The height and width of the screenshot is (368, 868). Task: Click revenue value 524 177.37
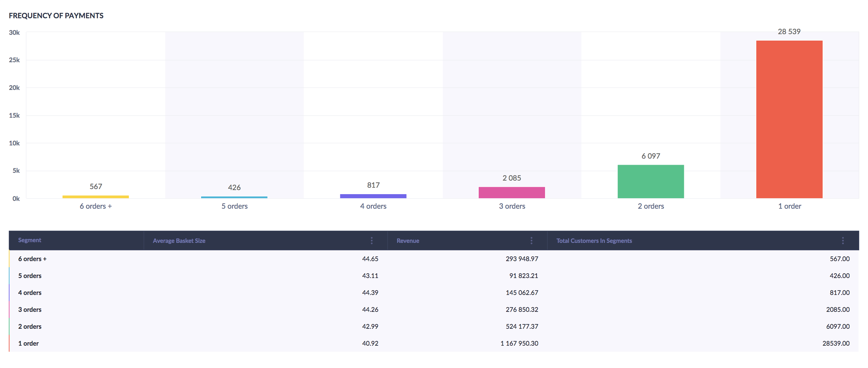click(x=522, y=326)
